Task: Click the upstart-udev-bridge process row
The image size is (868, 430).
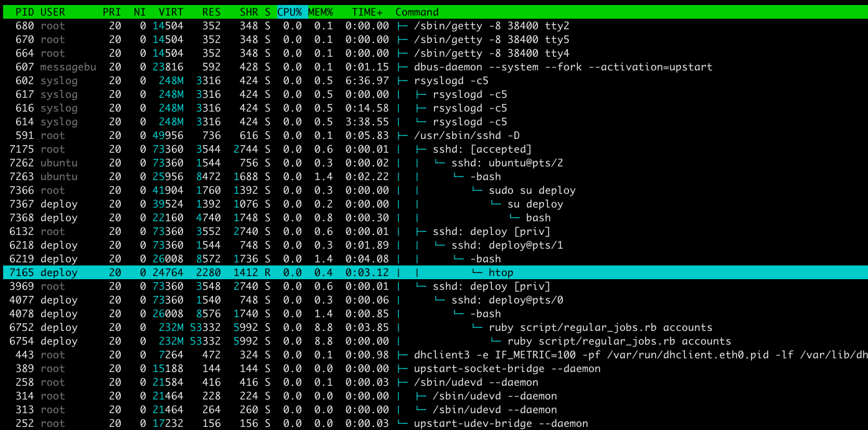Action: pos(501,423)
